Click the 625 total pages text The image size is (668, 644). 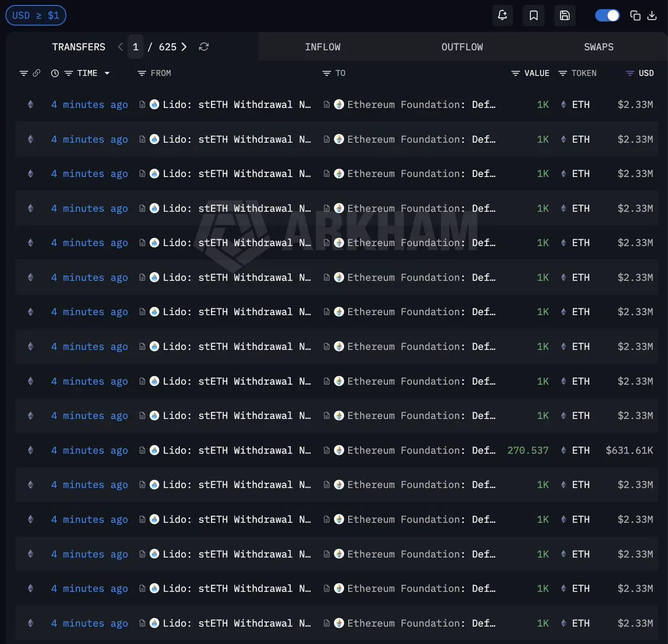168,47
